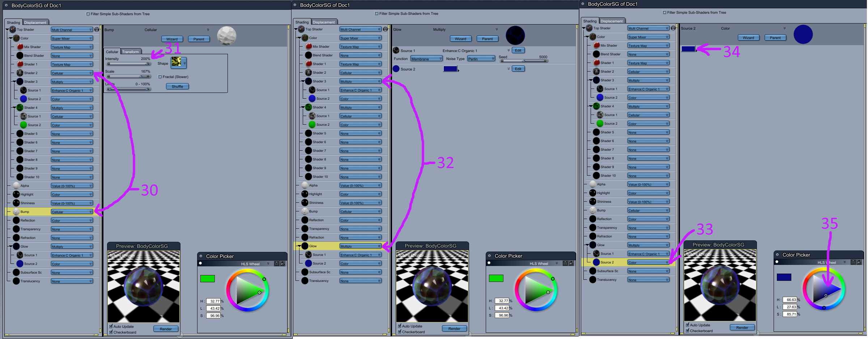Click the Color sphere icon under Top Shader, right window
Image resolution: width=868 pixels, height=339 pixels.
[x=593, y=37]
